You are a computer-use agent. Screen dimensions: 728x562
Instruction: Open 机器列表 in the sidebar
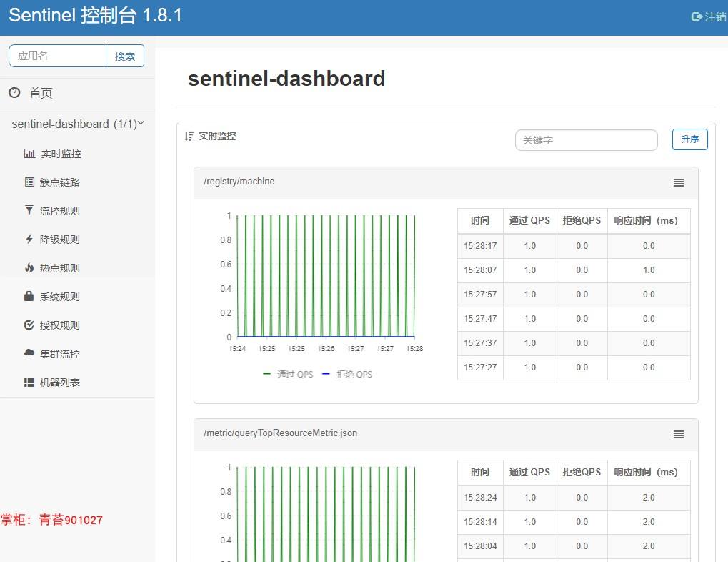click(59, 383)
